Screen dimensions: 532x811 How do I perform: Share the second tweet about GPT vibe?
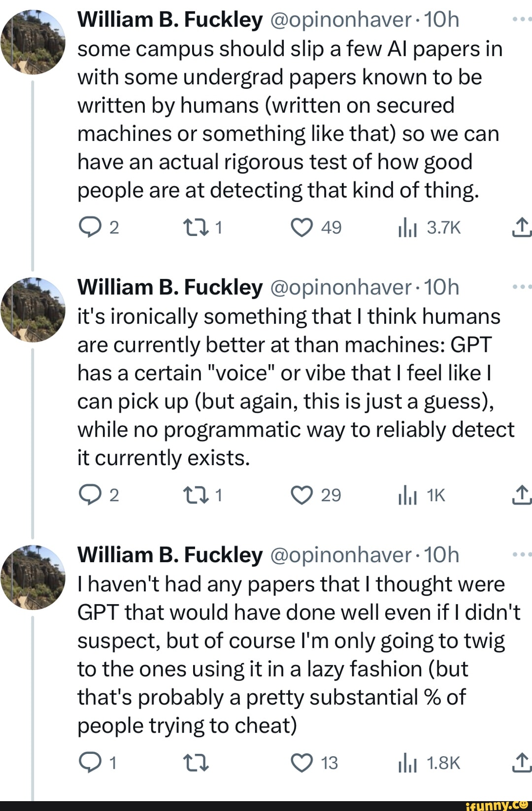click(x=521, y=495)
